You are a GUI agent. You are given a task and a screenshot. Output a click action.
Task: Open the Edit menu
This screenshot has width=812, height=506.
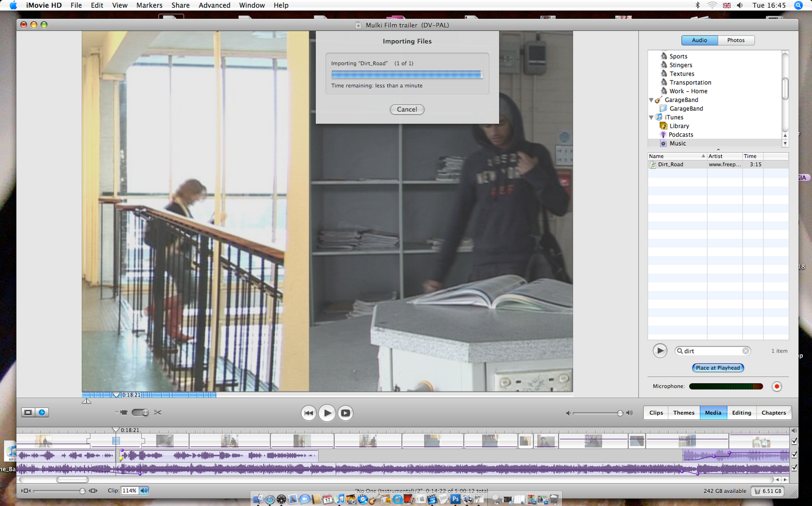(97, 5)
